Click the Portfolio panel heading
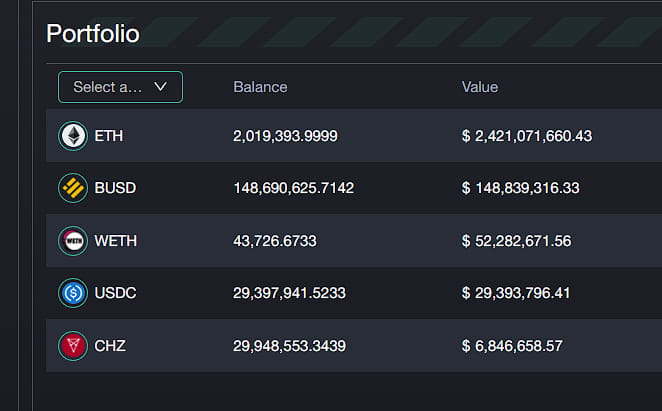Viewport: 662px width, 411px height. point(93,33)
